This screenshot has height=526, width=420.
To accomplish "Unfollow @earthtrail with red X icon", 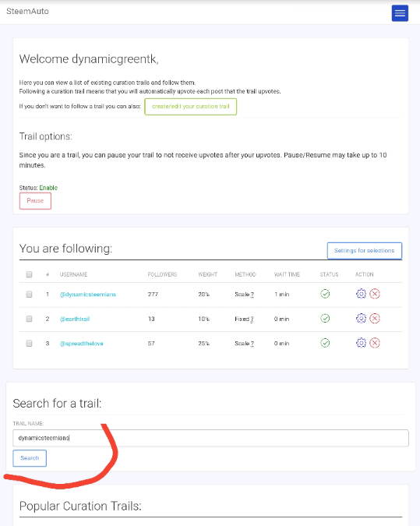I will [375, 318].
